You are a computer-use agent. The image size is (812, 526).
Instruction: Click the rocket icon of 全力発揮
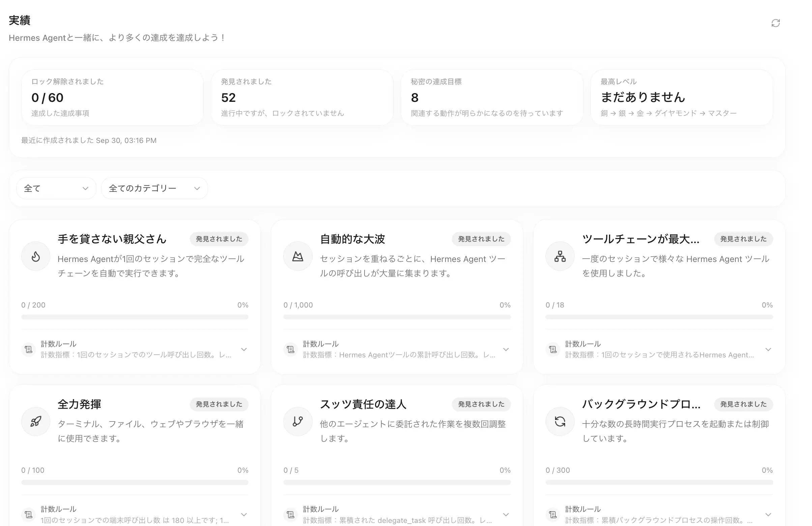36,421
